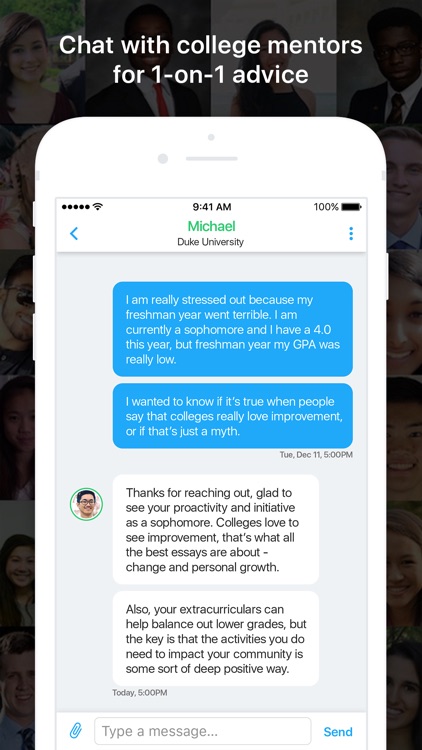This screenshot has width=422, height=750.
Task: Tap the blue back arrow
Action: [74, 233]
